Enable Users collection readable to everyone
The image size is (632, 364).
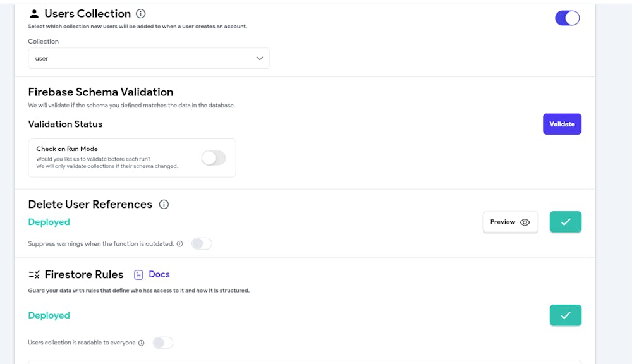point(163,343)
